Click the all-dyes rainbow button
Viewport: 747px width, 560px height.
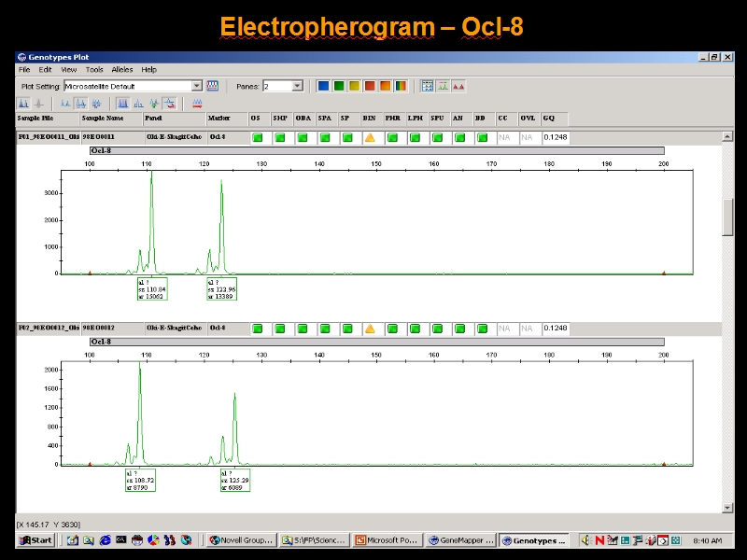(x=401, y=86)
